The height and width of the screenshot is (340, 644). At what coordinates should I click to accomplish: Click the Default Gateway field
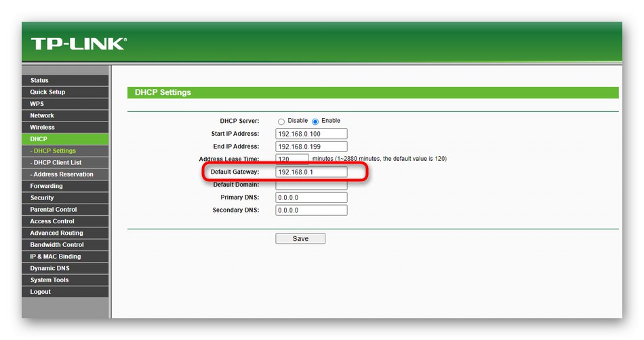coord(311,172)
